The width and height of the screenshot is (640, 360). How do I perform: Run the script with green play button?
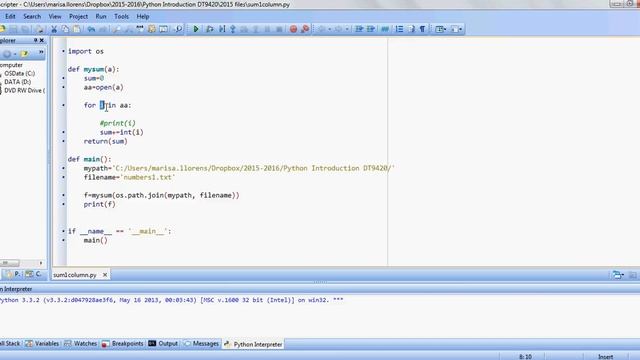tap(196, 29)
